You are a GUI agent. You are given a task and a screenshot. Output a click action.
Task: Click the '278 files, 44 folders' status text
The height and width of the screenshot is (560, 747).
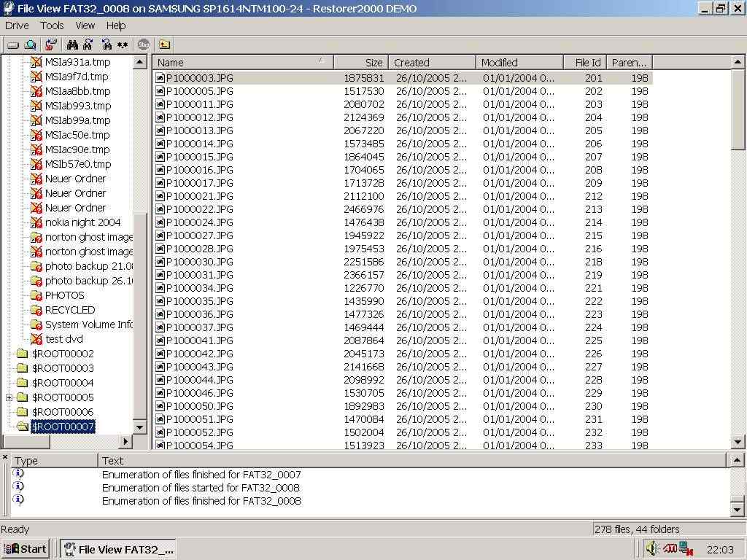pyautogui.click(x=637, y=529)
